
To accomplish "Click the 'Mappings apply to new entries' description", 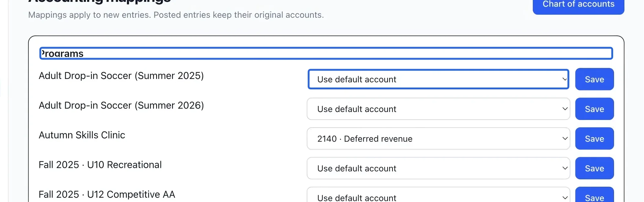I will [176, 15].
